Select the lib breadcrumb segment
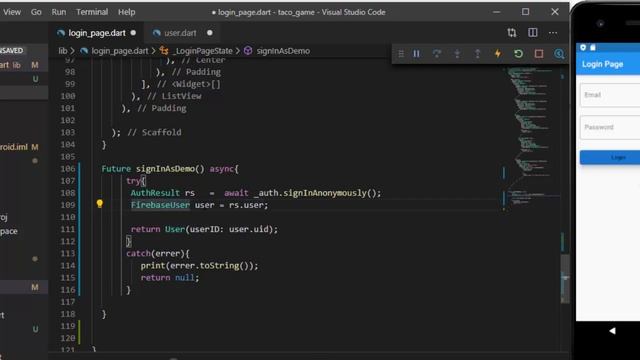This screenshot has width=640, height=360. [62, 51]
